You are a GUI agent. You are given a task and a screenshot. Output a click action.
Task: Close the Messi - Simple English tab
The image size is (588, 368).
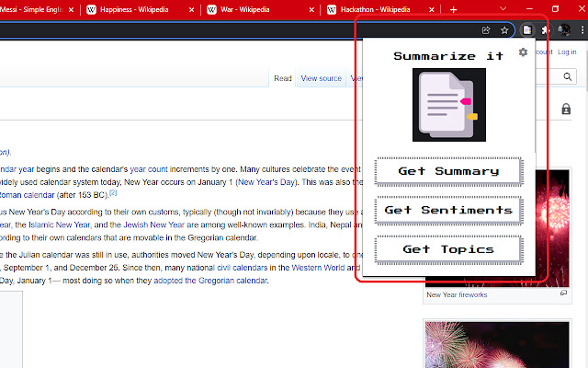click(71, 10)
